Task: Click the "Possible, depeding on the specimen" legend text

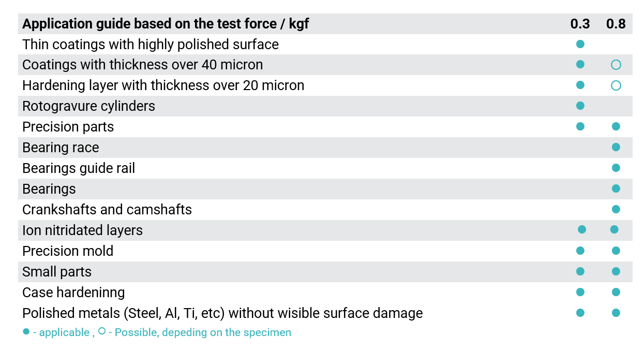Action: (x=203, y=332)
